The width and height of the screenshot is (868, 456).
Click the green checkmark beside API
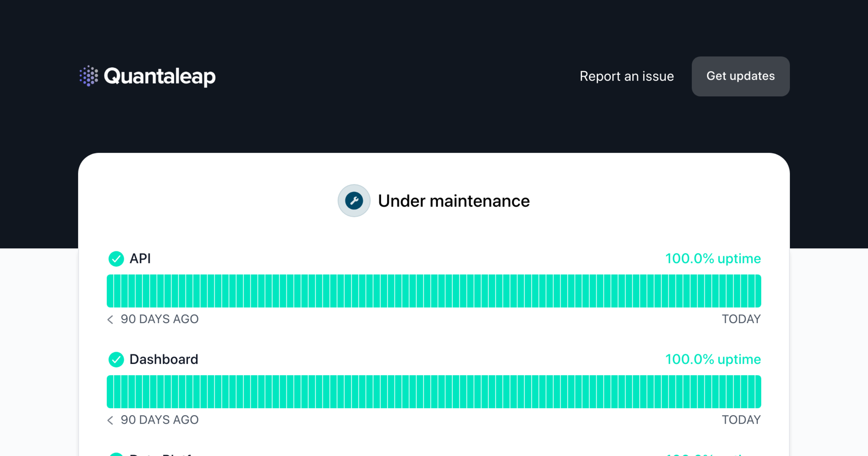pos(116,259)
